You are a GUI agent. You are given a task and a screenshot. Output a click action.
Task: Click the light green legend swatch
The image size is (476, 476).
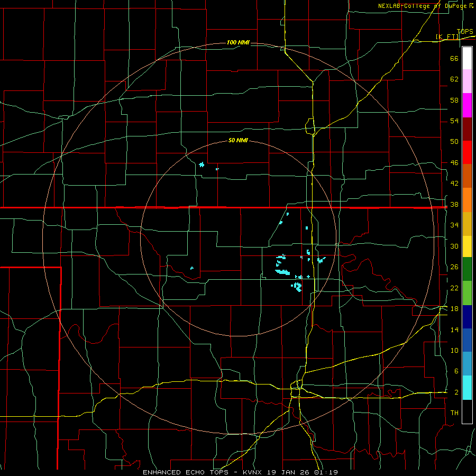pos(467,293)
